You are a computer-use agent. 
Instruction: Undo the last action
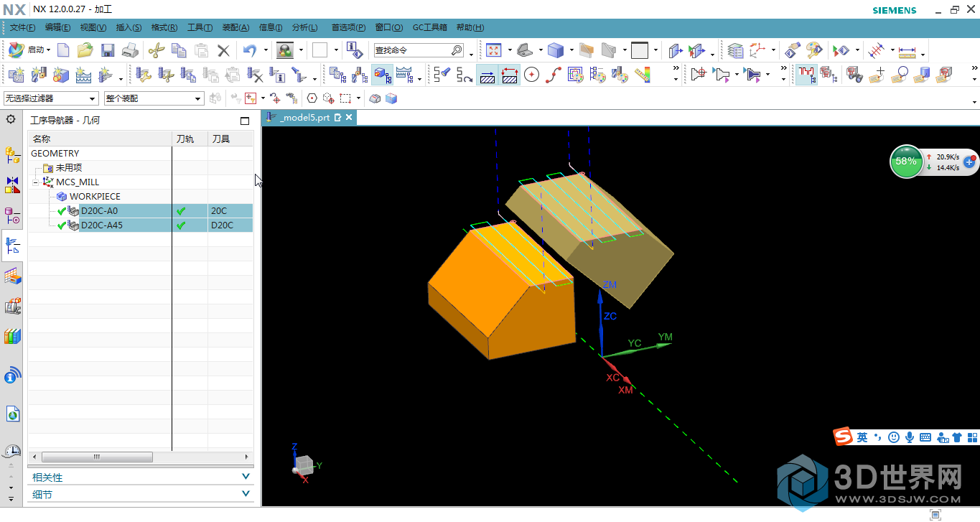click(x=249, y=50)
